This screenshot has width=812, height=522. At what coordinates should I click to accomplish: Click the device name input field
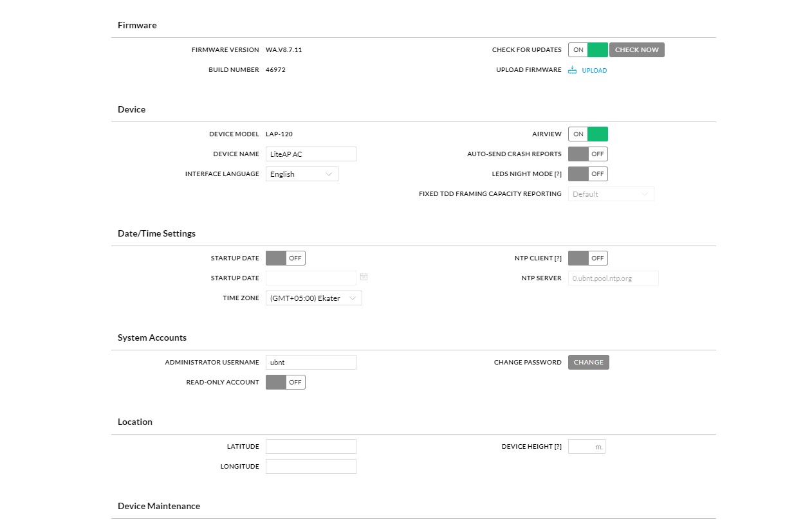311,154
